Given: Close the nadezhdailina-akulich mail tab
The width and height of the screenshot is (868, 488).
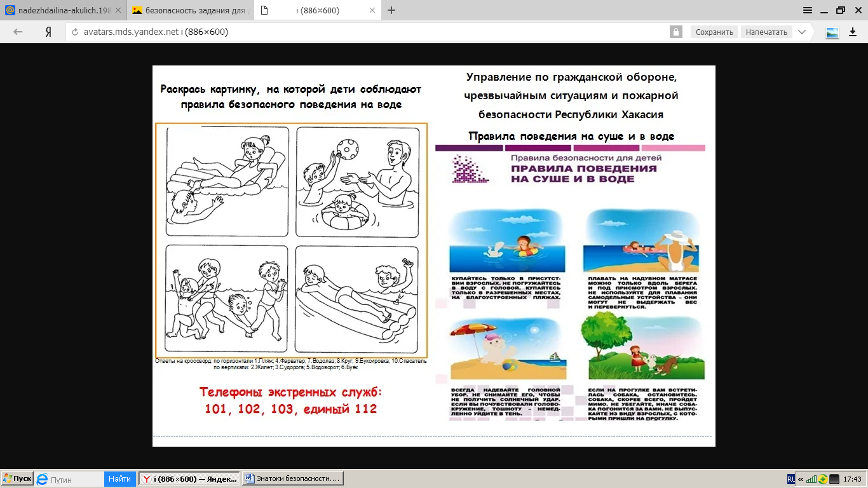Looking at the screenshot, I should pos(118,11).
